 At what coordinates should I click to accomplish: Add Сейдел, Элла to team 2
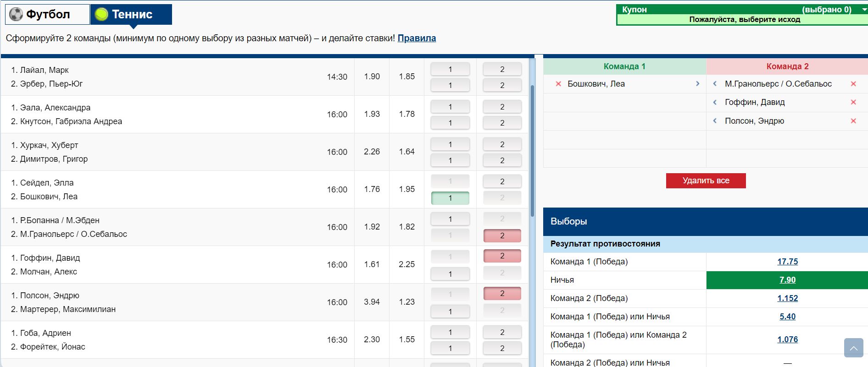502,181
